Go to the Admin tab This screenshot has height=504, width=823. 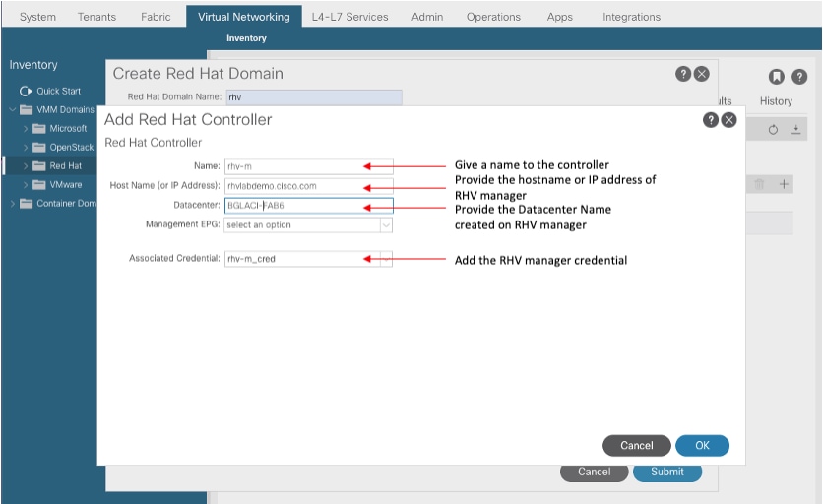(427, 17)
